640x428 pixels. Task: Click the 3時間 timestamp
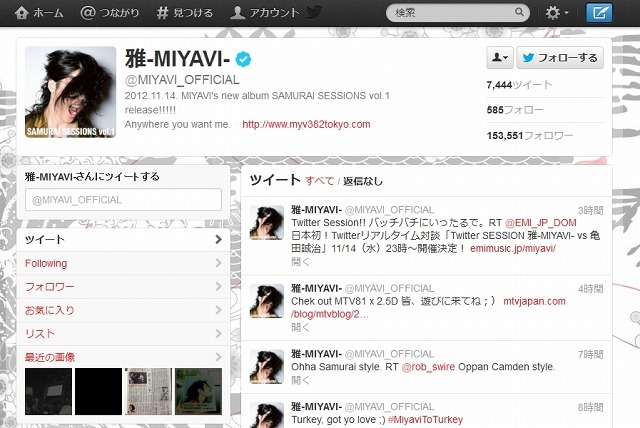pos(590,210)
